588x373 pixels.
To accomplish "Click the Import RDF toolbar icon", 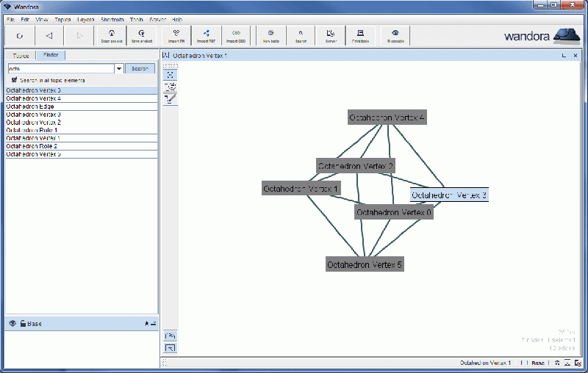I will [x=207, y=35].
